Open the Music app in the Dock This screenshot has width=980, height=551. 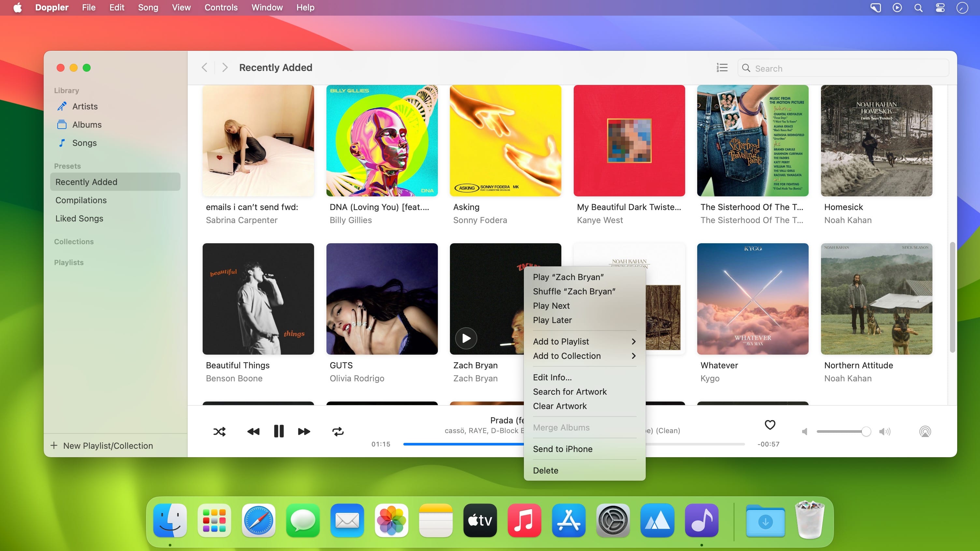point(524,520)
